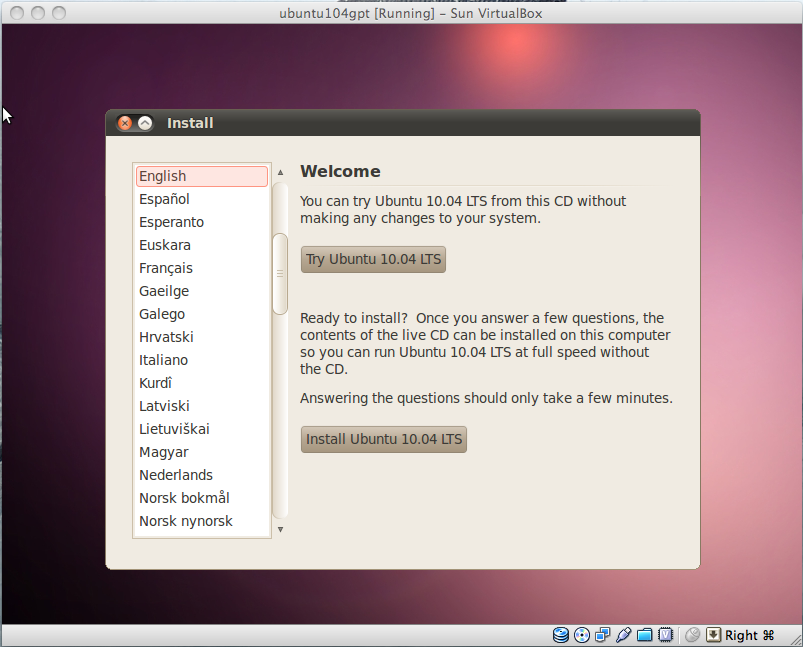Choose Français from the language list
This screenshot has width=803, height=647.
coord(202,268)
